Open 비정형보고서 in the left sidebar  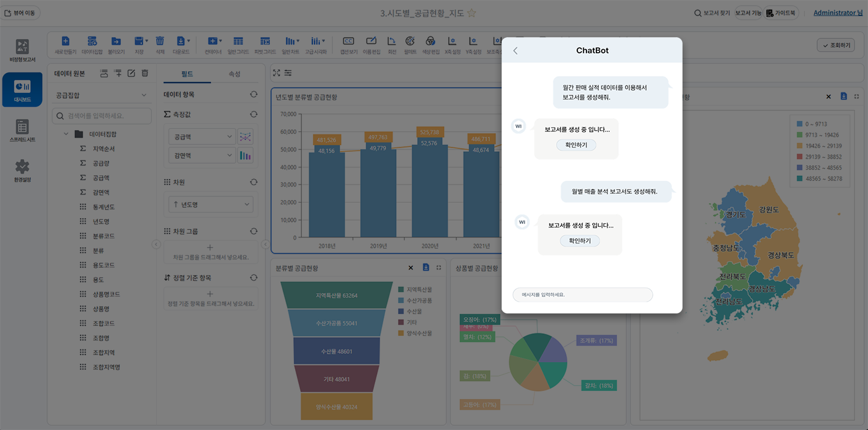(x=22, y=50)
